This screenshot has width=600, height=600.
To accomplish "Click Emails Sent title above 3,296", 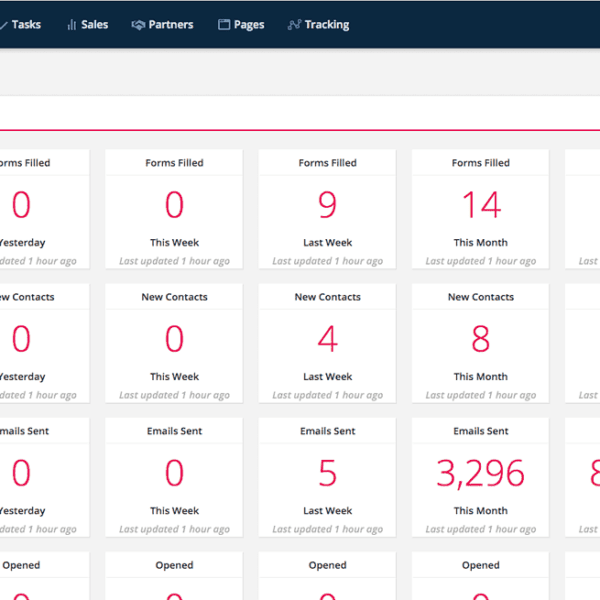I will click(481, 431).
